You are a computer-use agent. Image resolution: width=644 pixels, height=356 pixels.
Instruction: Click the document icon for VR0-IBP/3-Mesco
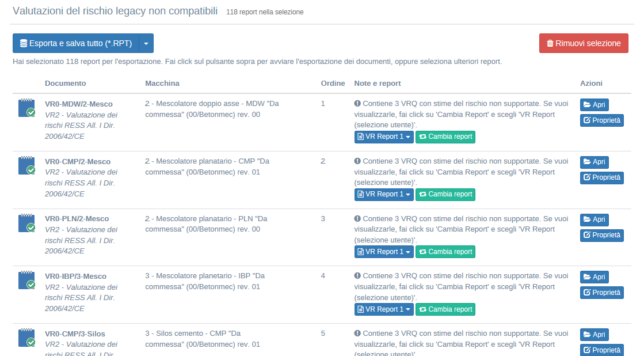pos(26,281)
